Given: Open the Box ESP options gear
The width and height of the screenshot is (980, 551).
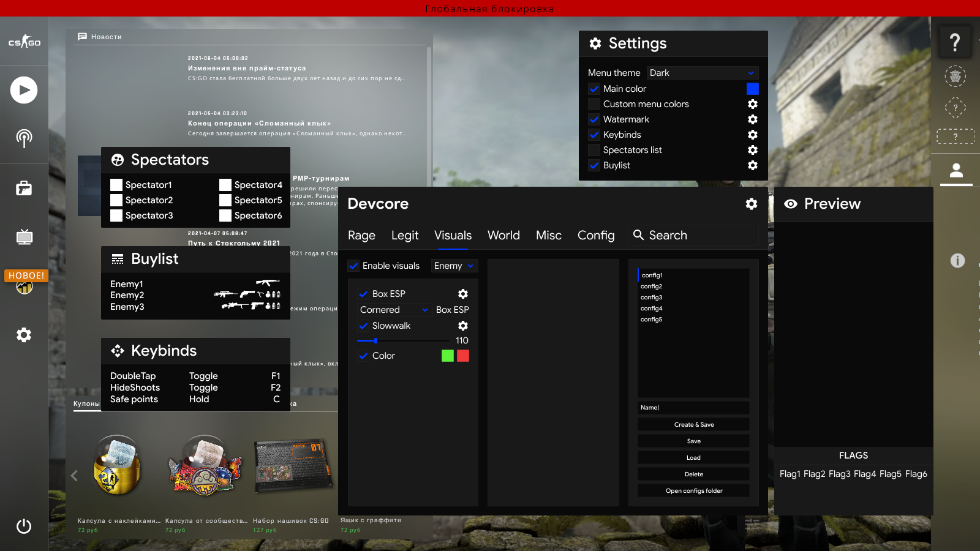Looking at the screenshot, I should (x=463, y=294).
